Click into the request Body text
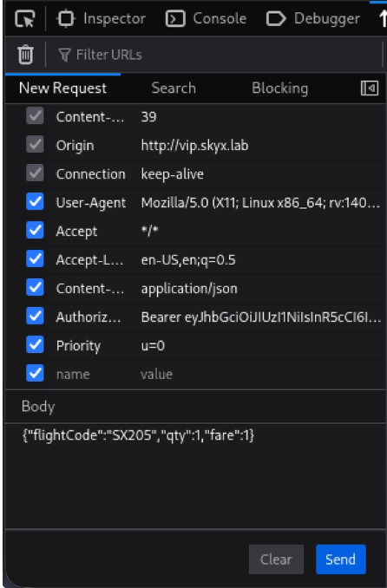 coord(138,435)
